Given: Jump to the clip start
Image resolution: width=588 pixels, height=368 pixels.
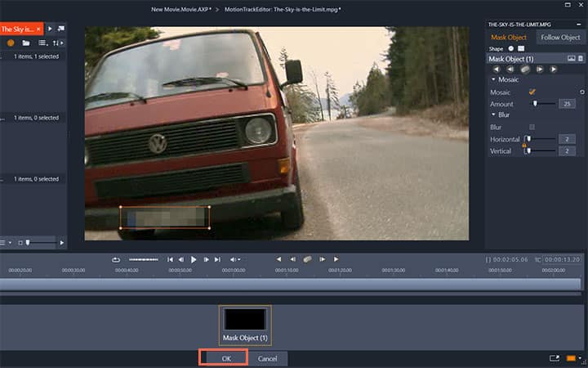Looking at the screenshot, I should coord(170,259).
